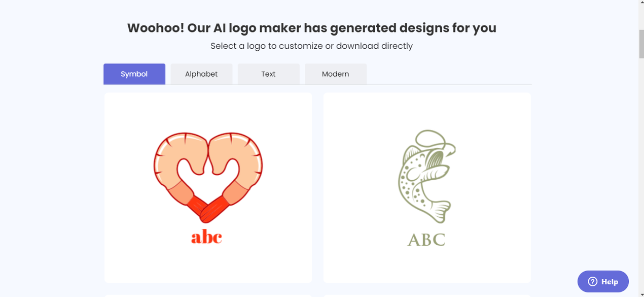Select the fish chef logo card
The width and height of the screenshot is (644, 297).
[427, 187]
